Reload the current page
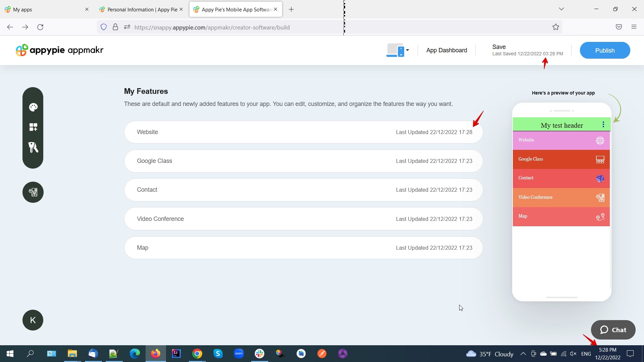Image resolution: width=644 pixels, height=362 pixels. (40, 27)
